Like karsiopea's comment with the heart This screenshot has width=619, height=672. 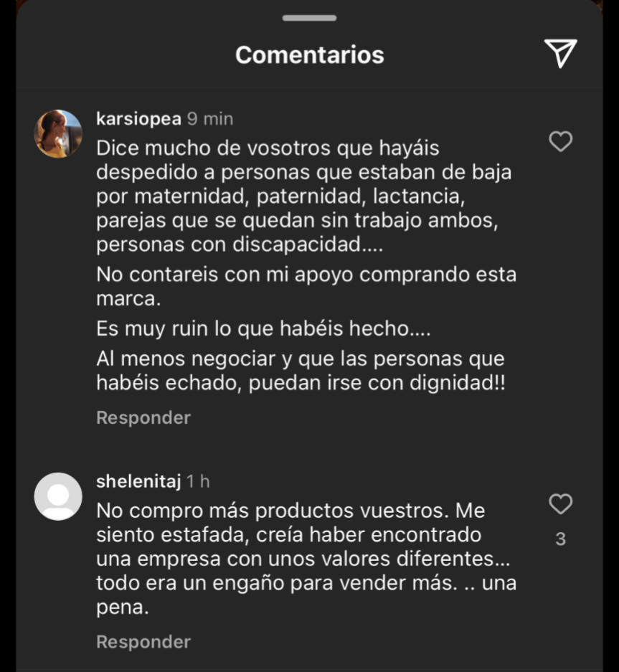click(x=560, y=142)
